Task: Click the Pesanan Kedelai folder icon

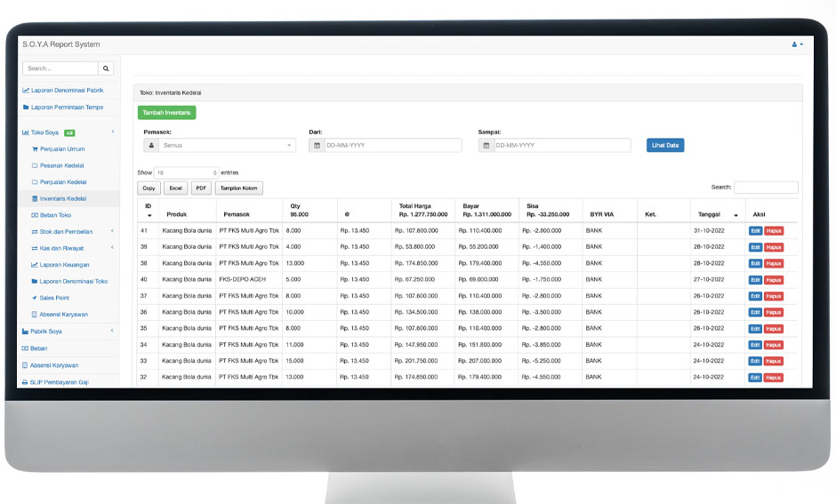Action: click(36, 165)
